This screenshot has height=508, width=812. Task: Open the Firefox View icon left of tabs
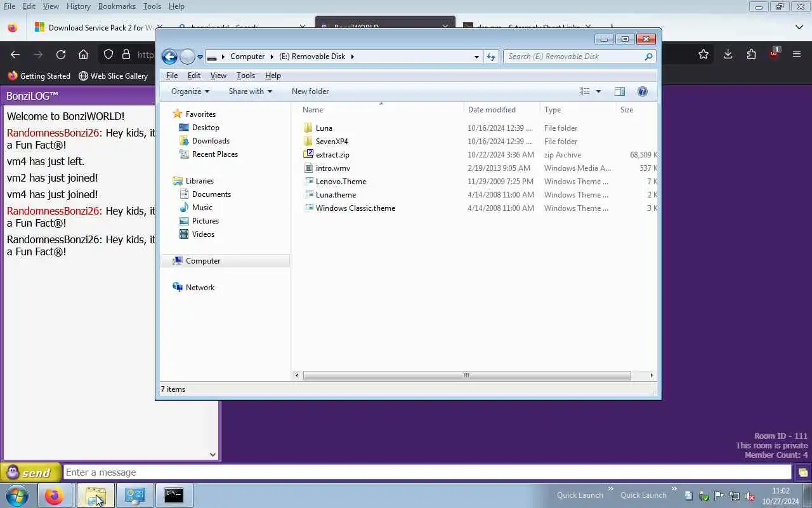point(11,27)
